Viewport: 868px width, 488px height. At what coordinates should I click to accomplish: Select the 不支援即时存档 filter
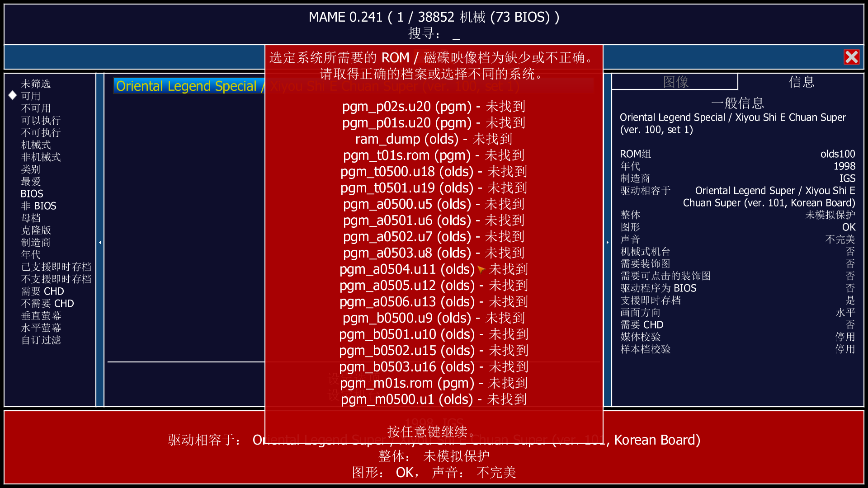(56, 279)
